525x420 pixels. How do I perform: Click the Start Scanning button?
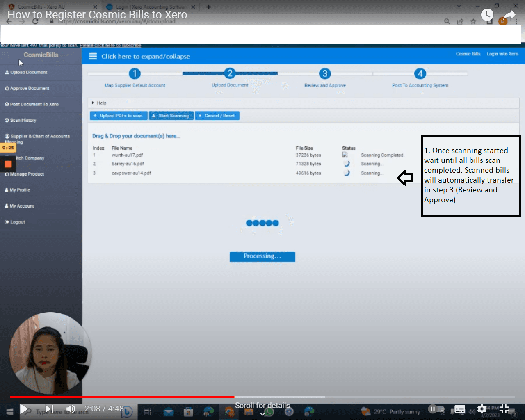point(170,116)
